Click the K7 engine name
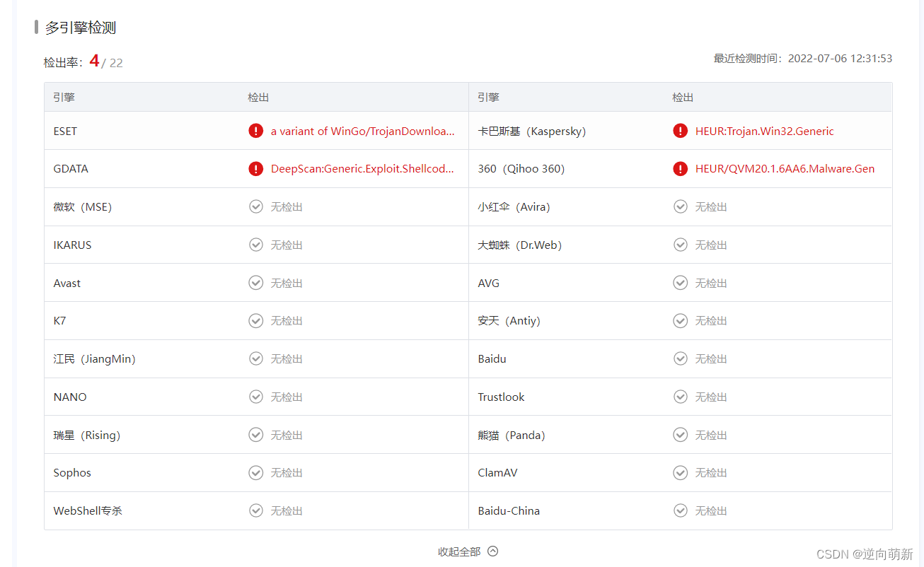This screenshot has height=567, width=924. pos(60,321)
